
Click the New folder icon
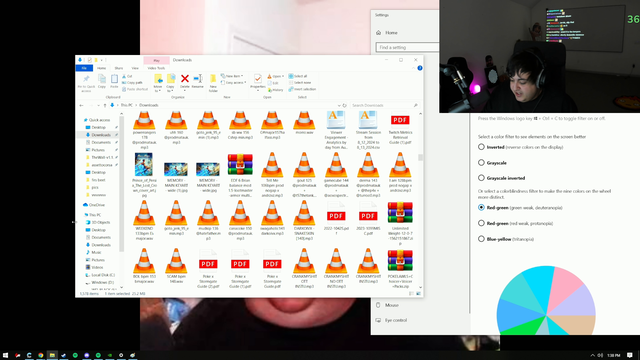[x=213, y=78]
